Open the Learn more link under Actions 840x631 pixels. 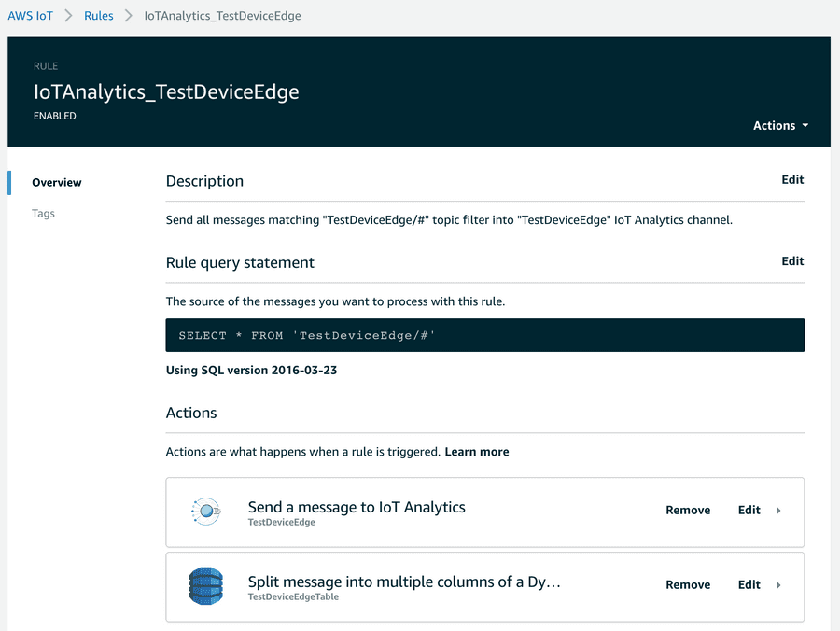point(477,452)
